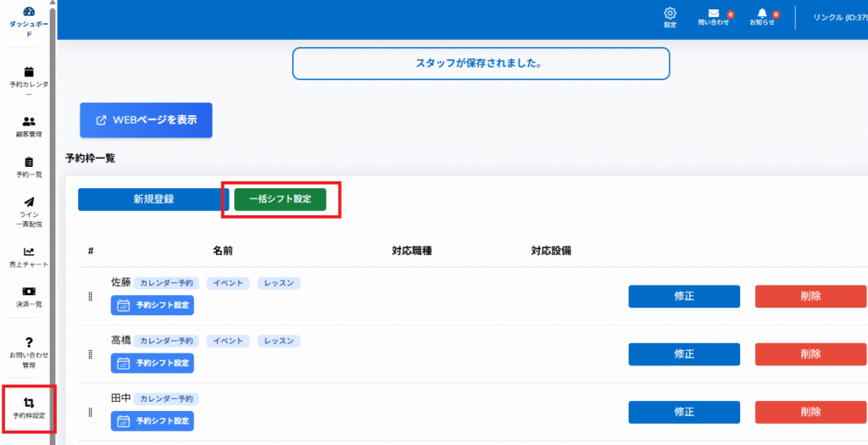Open 売上チャート sales chart icon

pyautogui.click(x=29, y=252)
